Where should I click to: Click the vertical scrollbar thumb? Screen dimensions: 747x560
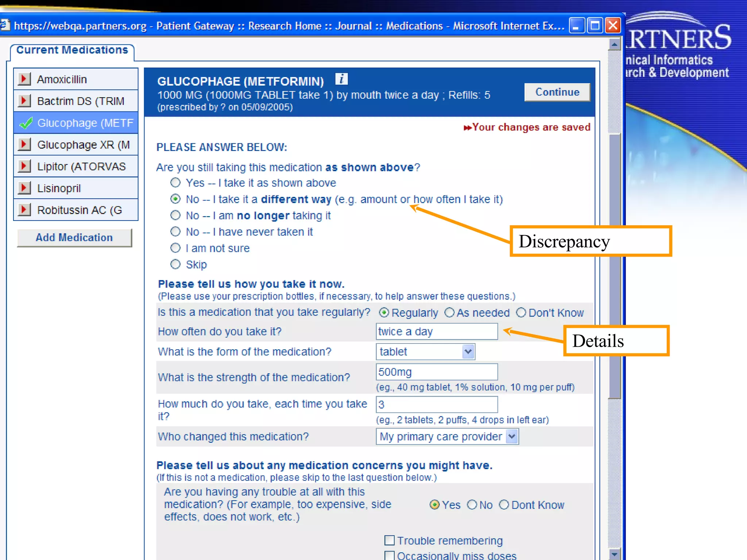point(615,267)
